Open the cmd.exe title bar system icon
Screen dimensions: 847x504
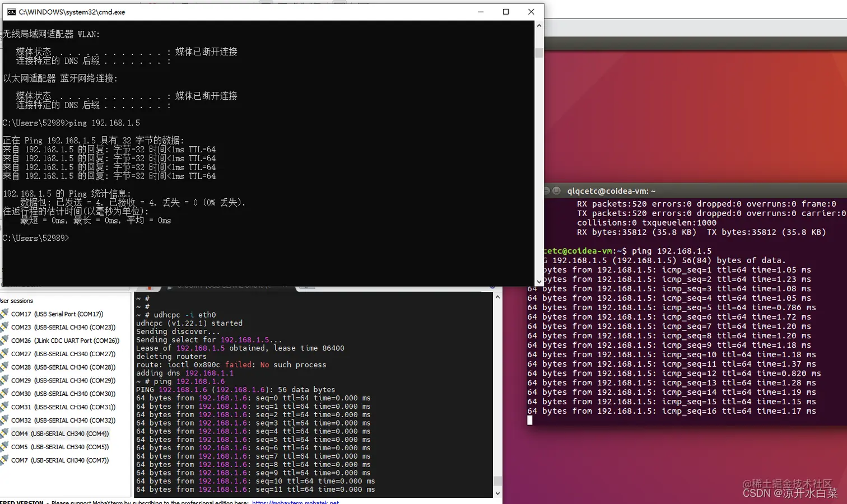click(11, 12)
